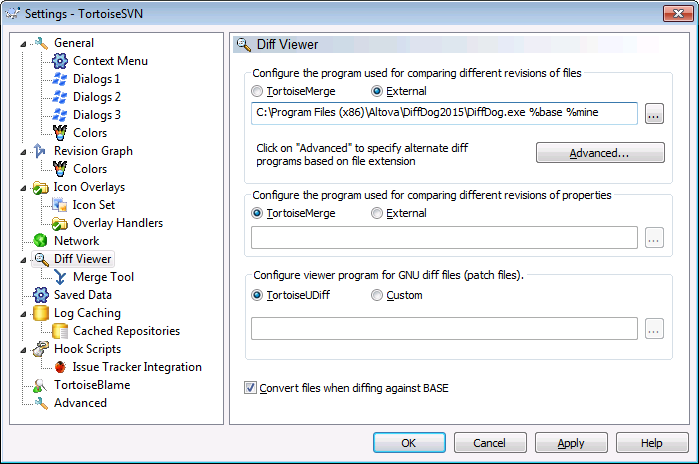This screenshot has width=699, height=464.
Task: Open the Cached Repositories settings page
Action: point(126,331)
